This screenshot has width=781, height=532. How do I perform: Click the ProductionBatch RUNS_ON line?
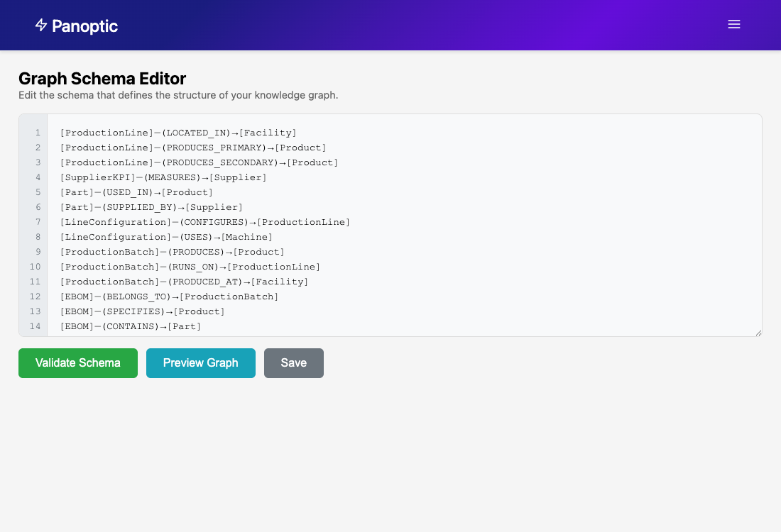tap(190, 267)
